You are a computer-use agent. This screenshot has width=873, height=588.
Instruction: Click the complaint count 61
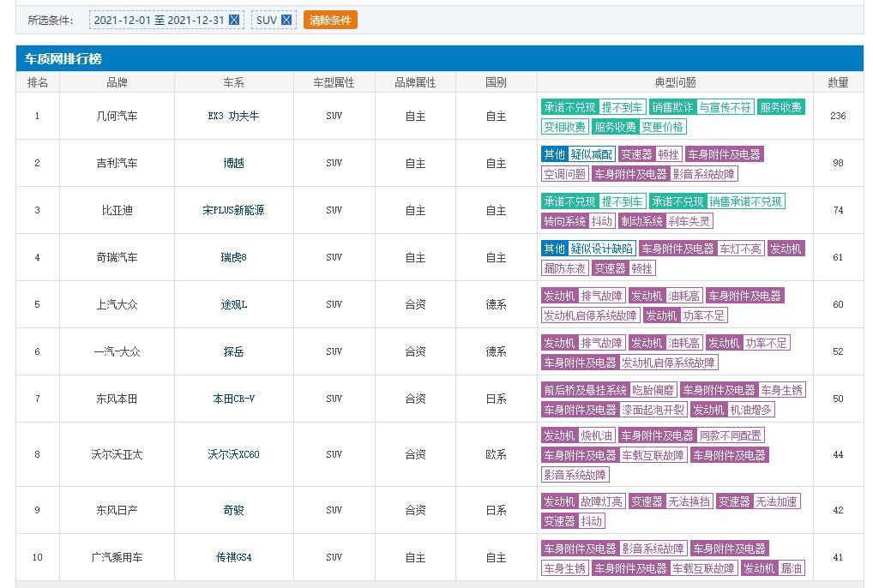[838, 257]
